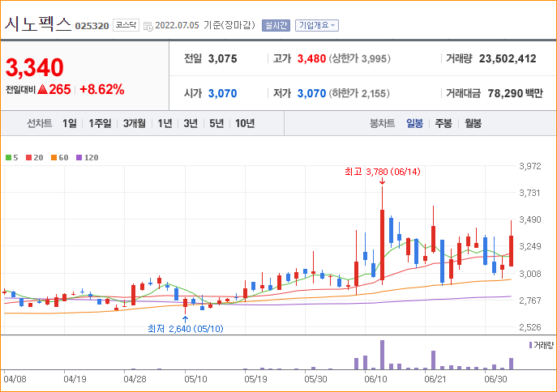Viewport: 557px width, 392px height.
Task: Click current price 3,340
Action: pos(34,67)
